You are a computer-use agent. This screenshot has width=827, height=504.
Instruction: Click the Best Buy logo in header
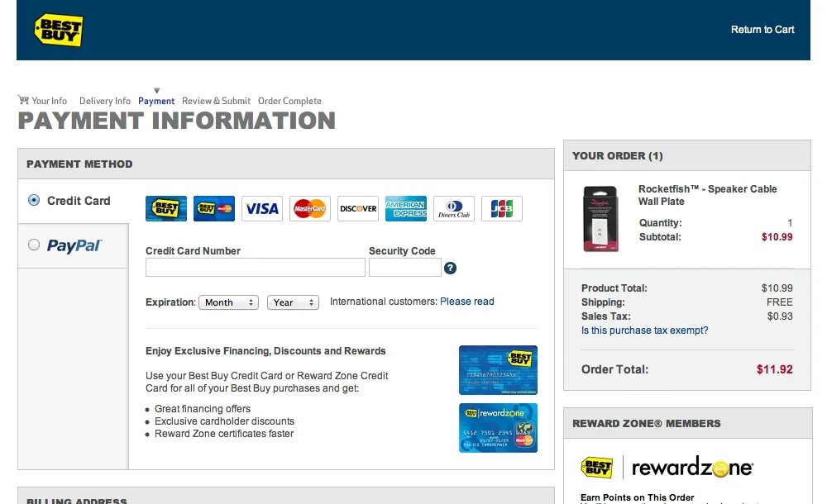58,30
